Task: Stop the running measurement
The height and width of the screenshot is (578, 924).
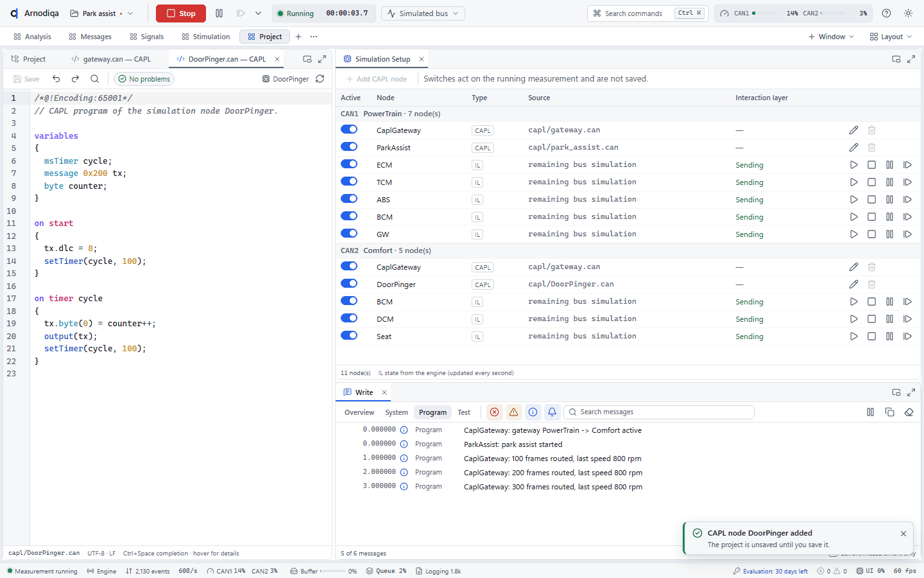Action: coord(180,13)
